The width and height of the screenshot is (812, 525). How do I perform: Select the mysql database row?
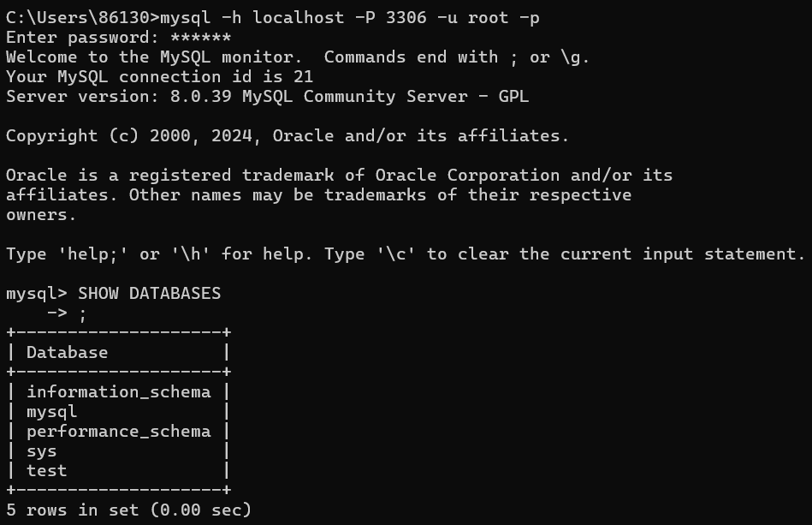tap(119, 411)
